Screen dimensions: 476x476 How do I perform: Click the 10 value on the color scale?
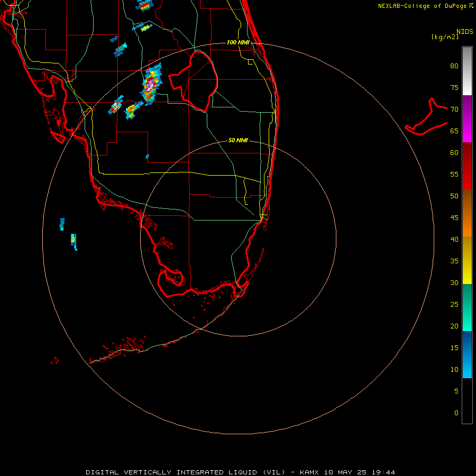tap(454, 370)
